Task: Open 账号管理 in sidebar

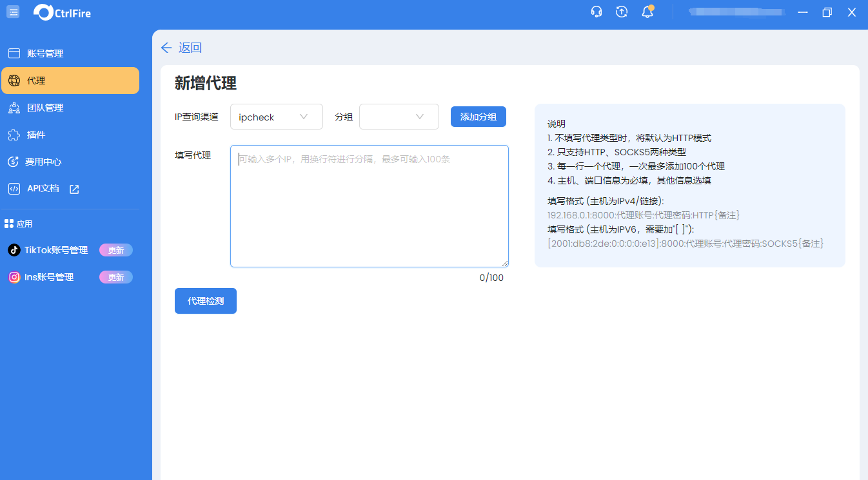Action: click(70, 53)
